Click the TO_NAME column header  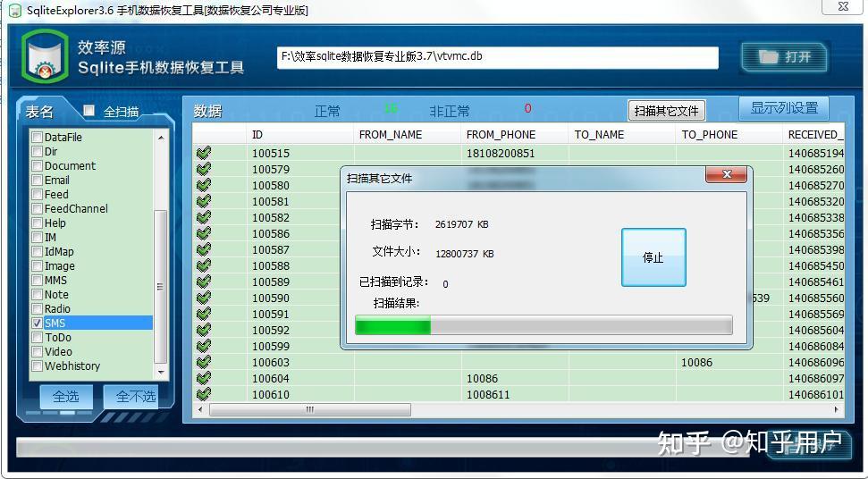coord(621,134)
